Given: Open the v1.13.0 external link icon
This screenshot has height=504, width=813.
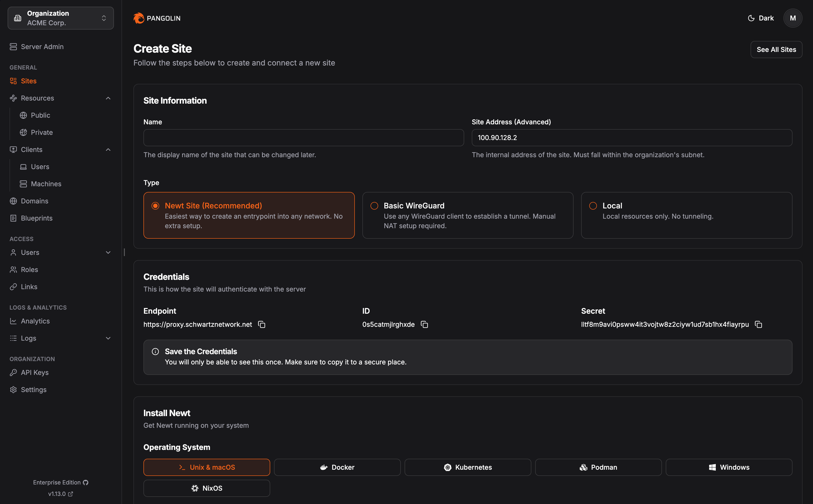Looking at the screenshot, I should click(70, 494).
